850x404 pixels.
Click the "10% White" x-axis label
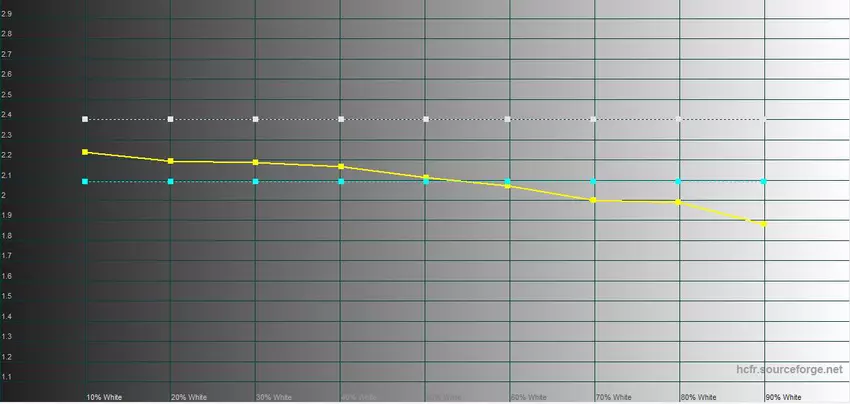(x=104, y=397)
